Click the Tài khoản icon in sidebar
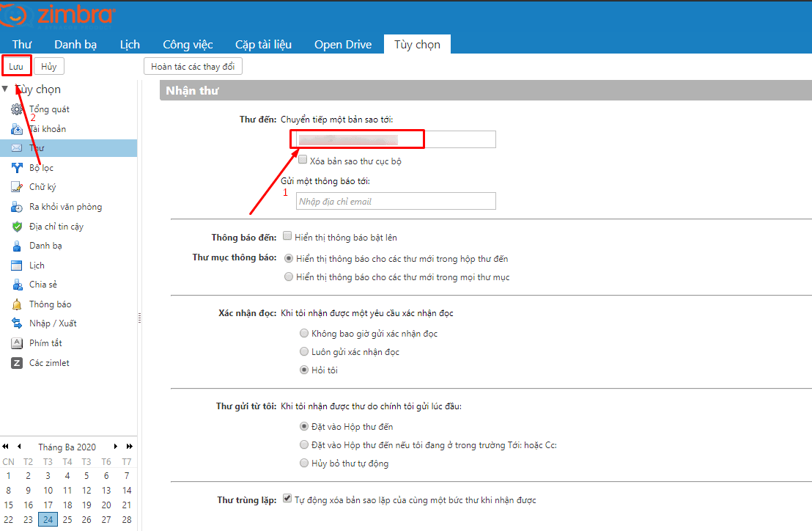 click(17, 129)
